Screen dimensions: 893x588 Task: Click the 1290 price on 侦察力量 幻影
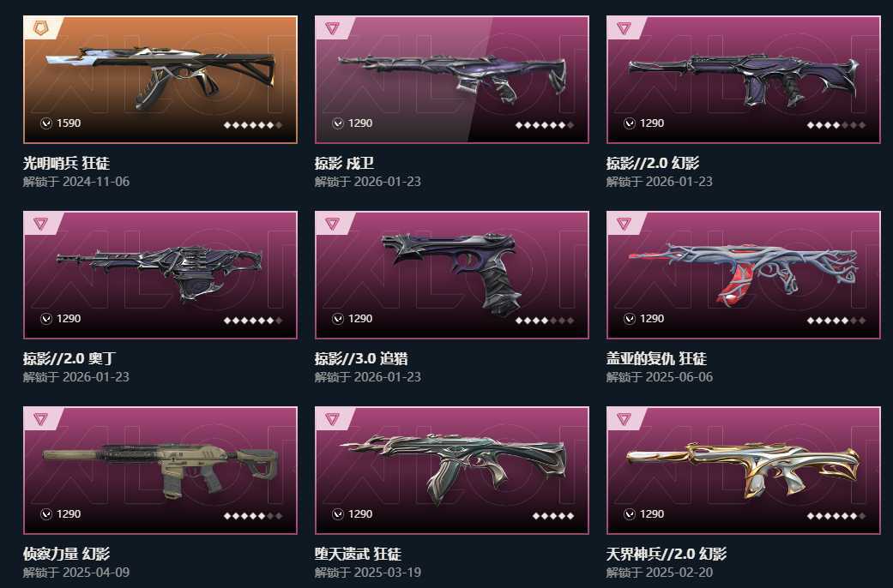coord(69,514)
